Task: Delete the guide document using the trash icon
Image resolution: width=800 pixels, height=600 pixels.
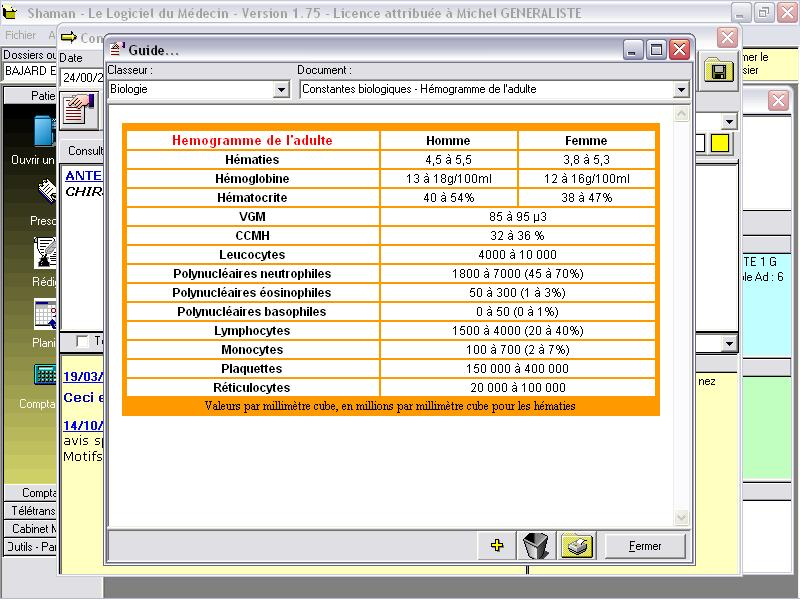Action: [536, 545]
